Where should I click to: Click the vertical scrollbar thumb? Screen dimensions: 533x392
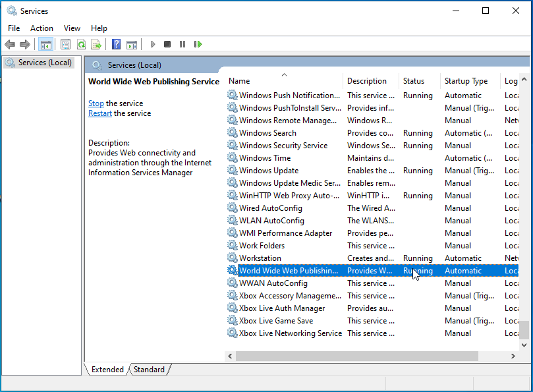(x=525, y=330)
